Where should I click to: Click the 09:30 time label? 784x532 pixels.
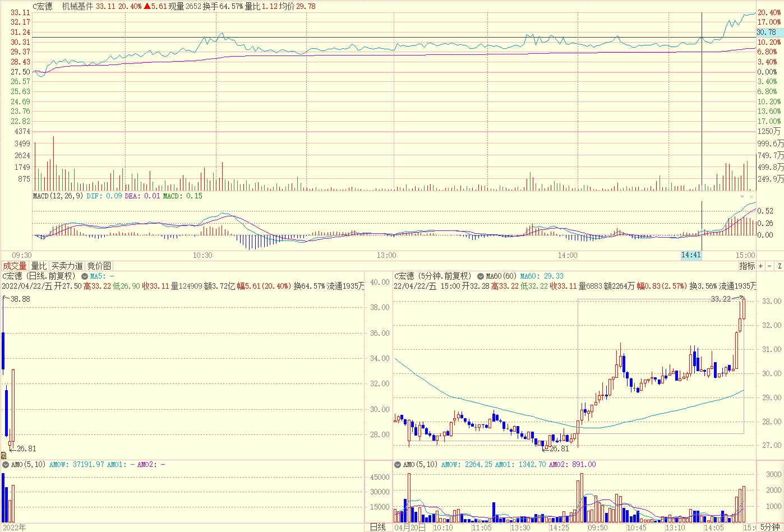pyautogui.click(x=22, y=255)
